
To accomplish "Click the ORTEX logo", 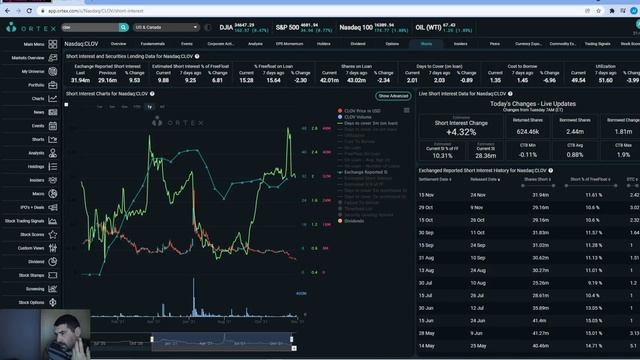I will point(31,28).
